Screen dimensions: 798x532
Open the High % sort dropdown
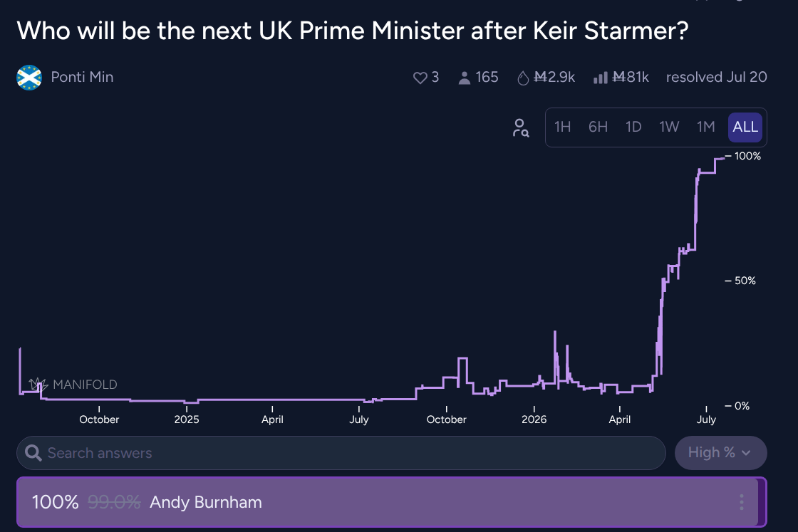point(720,453)
